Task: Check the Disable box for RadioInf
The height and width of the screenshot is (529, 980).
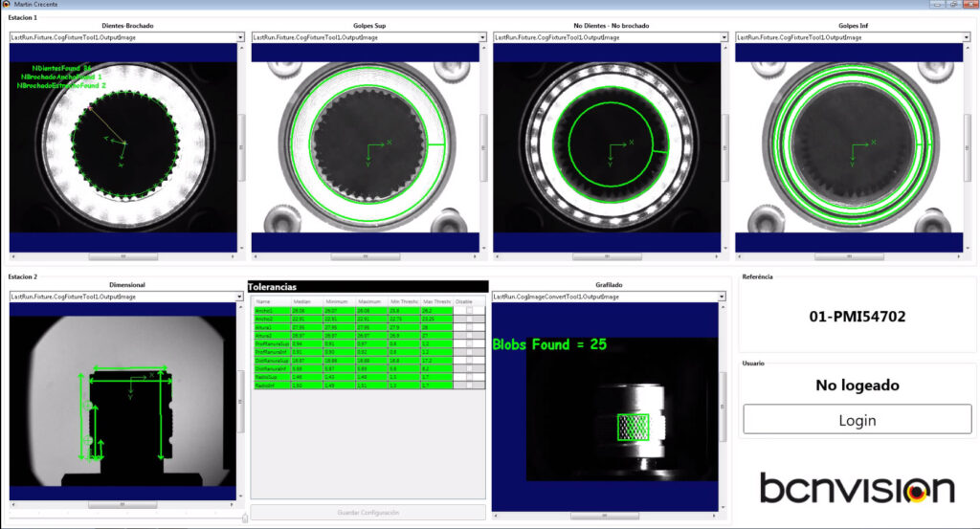Action: (x=469, y=385)
